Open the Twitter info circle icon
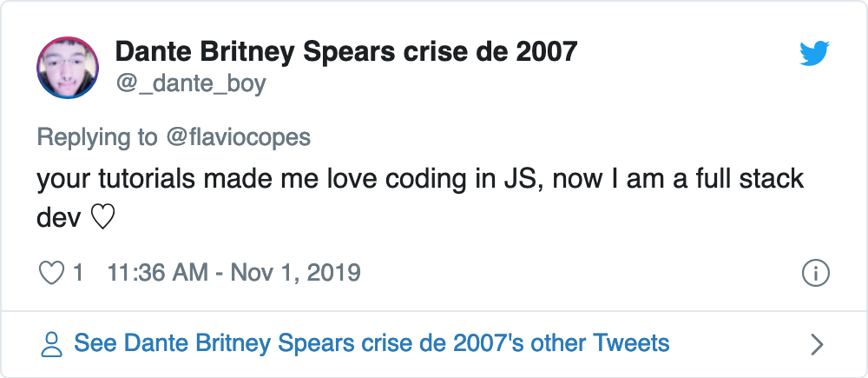 [815, 273]
